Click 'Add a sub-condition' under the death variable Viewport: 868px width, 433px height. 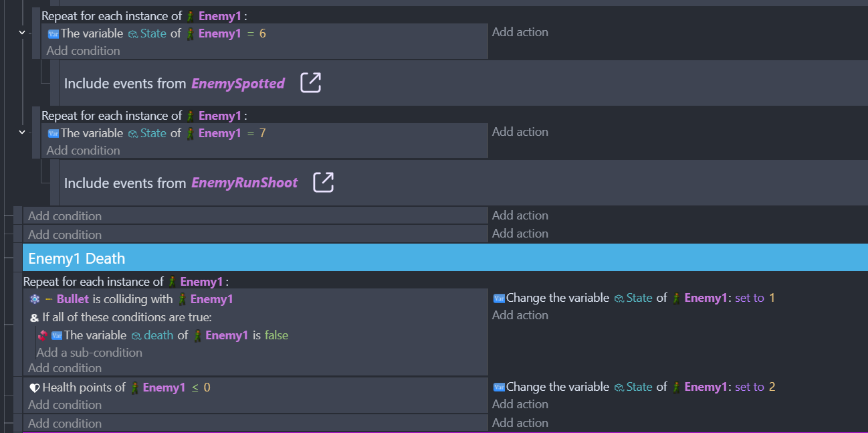point(89,353)
